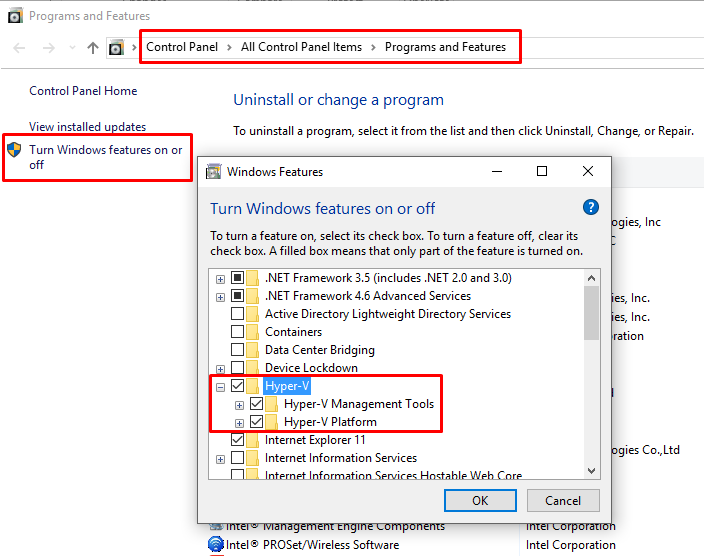Open Control Panel Home link
The image size is (704, 556).
tap(83, 91)
